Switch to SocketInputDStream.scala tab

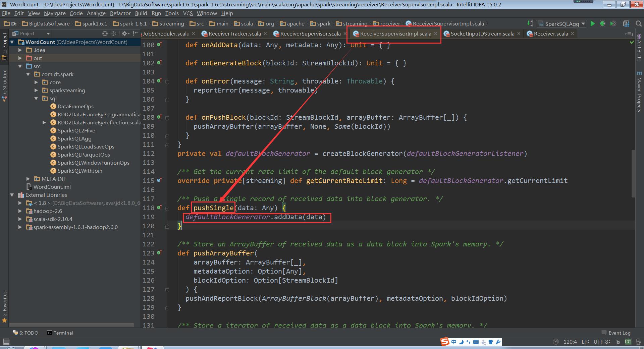pos(482,34)
